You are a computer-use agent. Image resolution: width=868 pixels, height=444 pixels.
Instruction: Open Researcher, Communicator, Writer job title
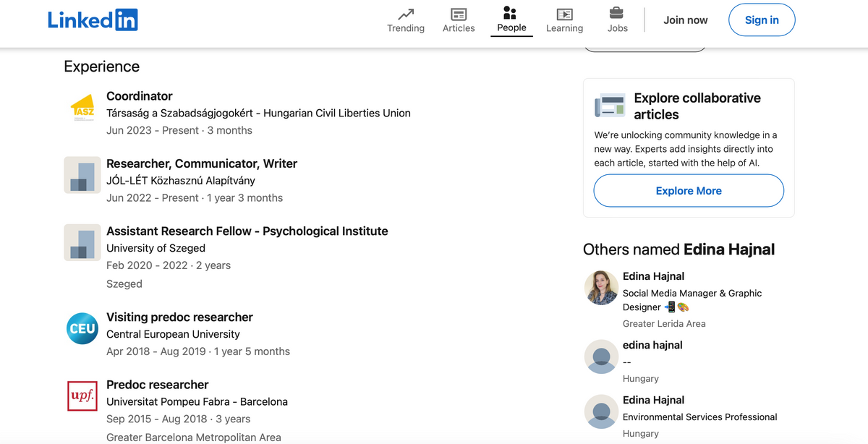pyautogui.click(x=202, y=163)
